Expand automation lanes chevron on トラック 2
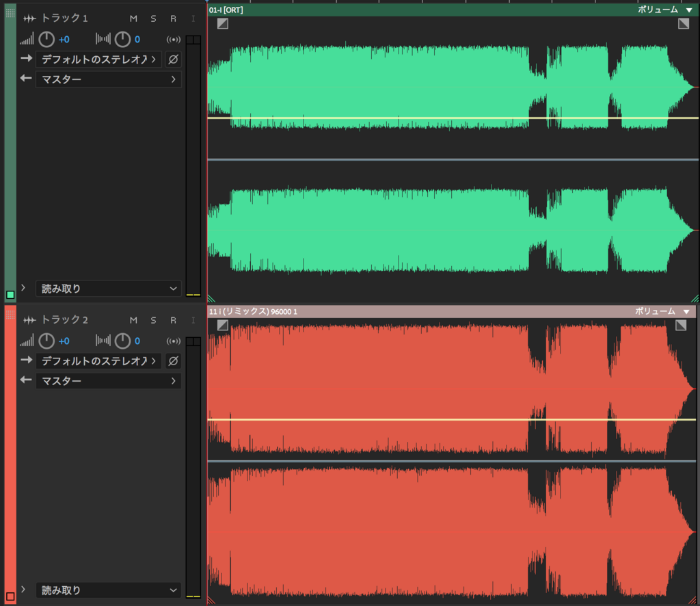This screenshot has width=700, height=606. [23, 590]
